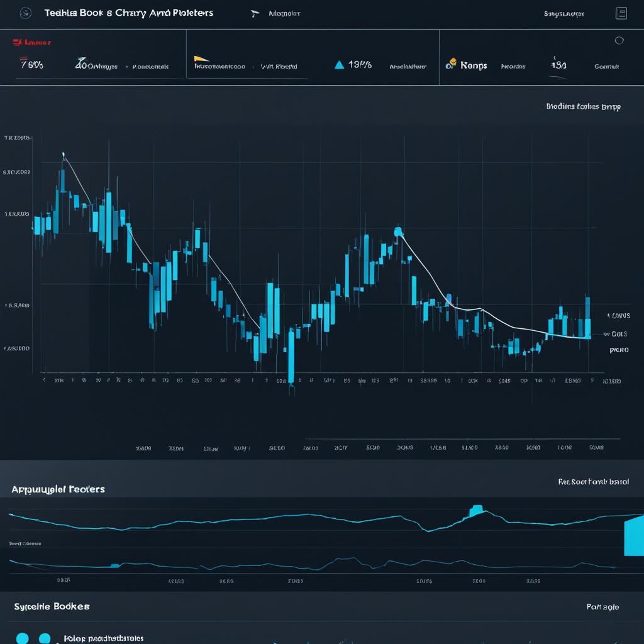
Task: Click the funnel-shaped icon beside 40 Oxhngre
Action: [x=81, y=63]
